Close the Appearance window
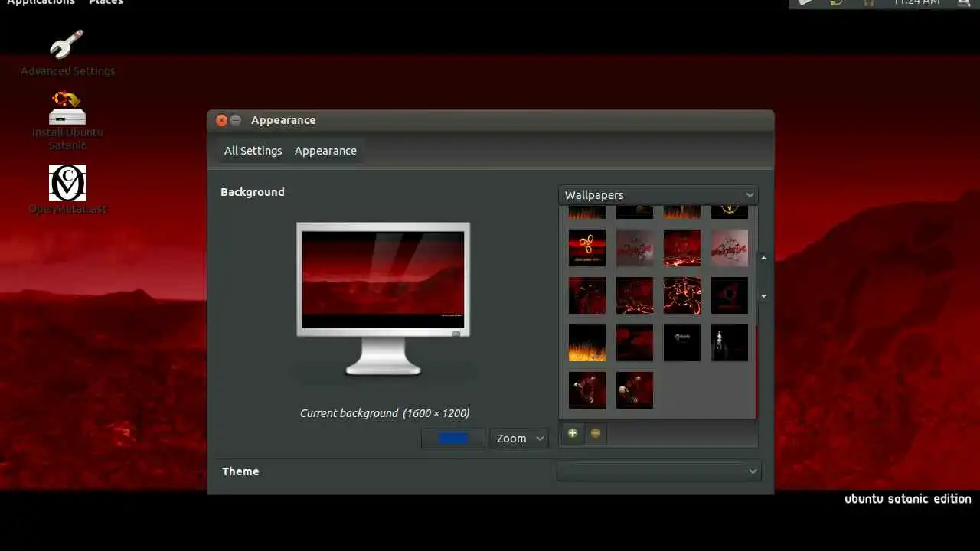Viewport: 980px width, 551px height. pyautogui.click(x=221, y=120)
